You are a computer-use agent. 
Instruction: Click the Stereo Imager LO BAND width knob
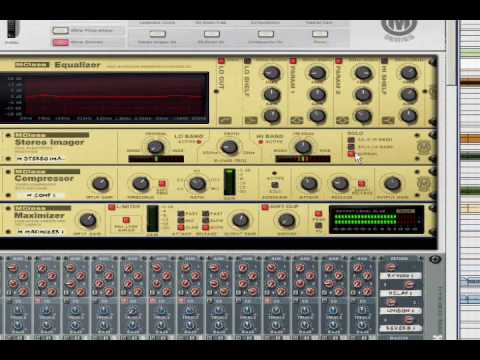click(155, 147)
